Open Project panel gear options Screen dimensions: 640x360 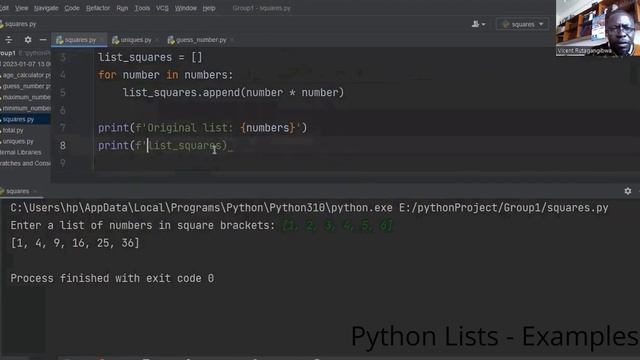[28, 40]
